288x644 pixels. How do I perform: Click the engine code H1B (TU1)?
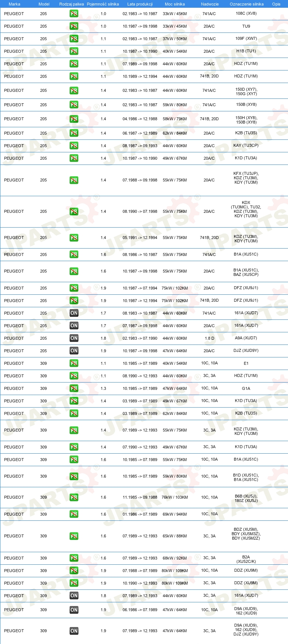click(246, 51)
